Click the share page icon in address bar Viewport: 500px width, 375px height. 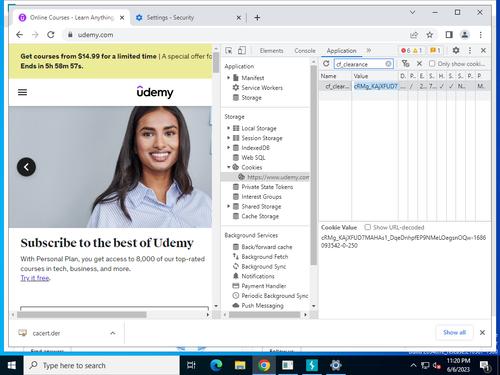click(x=414, y=35)
